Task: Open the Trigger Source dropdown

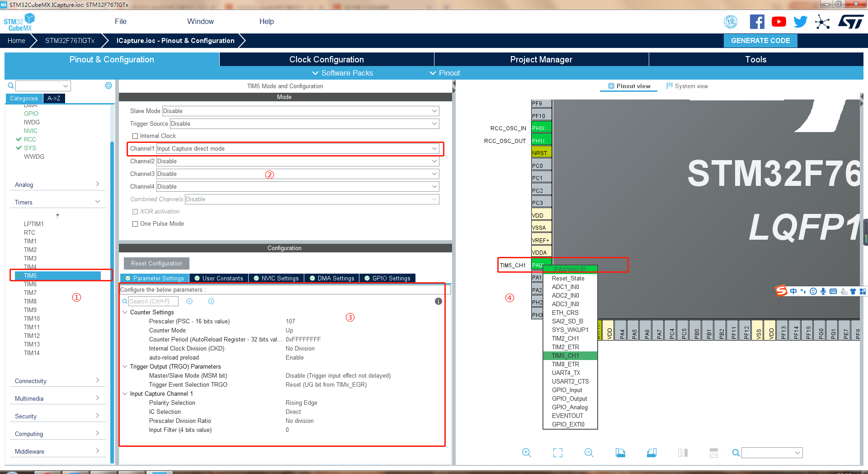Action: (x=304, y=123)
